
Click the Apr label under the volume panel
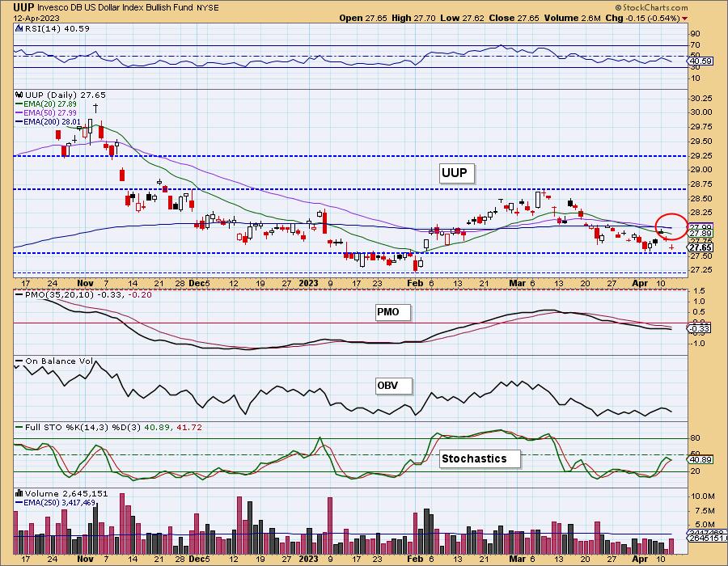(641, 559)
